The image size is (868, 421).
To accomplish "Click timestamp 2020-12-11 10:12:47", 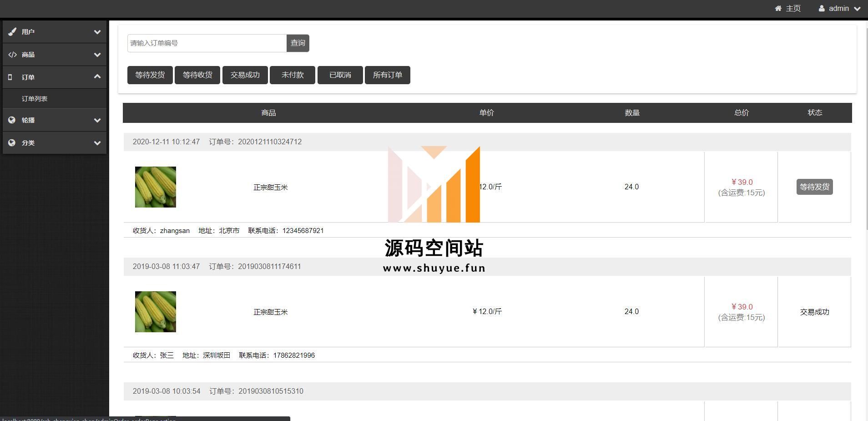I will (166, 142).
